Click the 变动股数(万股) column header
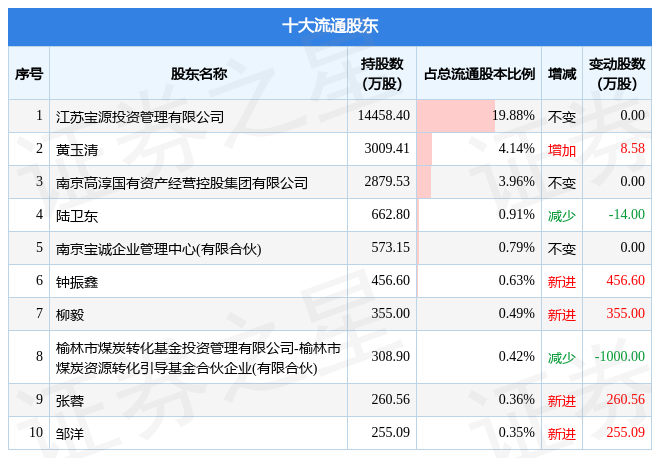This screenshot has width=652, height=458. coord(617,74)
